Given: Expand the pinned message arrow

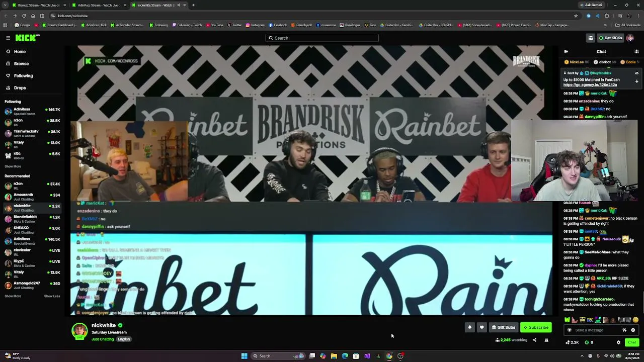Looking at the screenshot, I should coord(636,81).
